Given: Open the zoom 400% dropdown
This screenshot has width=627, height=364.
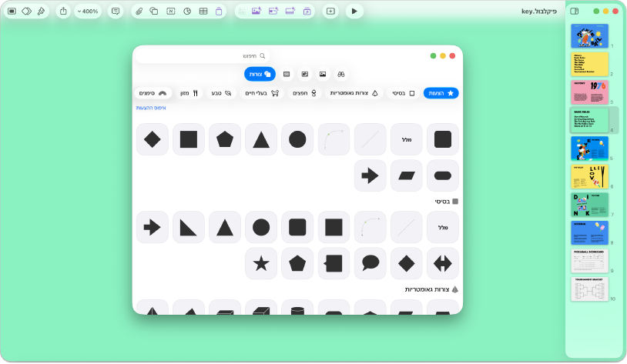Looking at the screenshot, I should [x=88, y=12].
